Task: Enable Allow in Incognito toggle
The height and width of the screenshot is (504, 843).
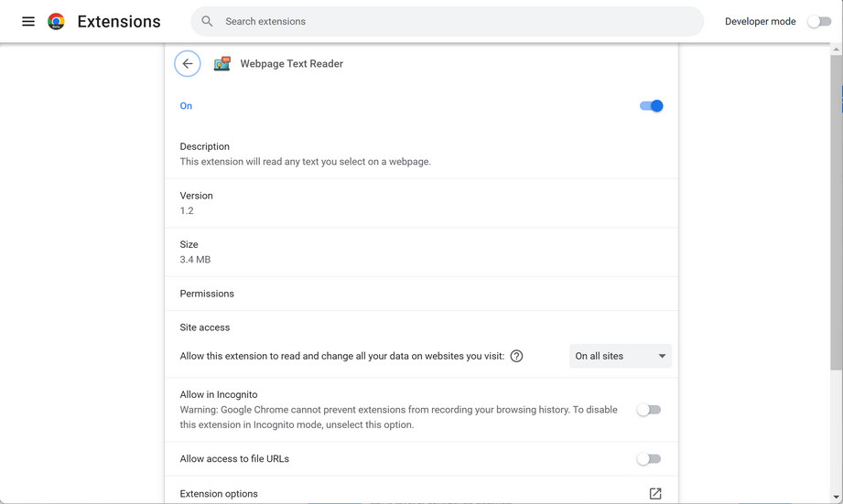Action: point(649,410)
